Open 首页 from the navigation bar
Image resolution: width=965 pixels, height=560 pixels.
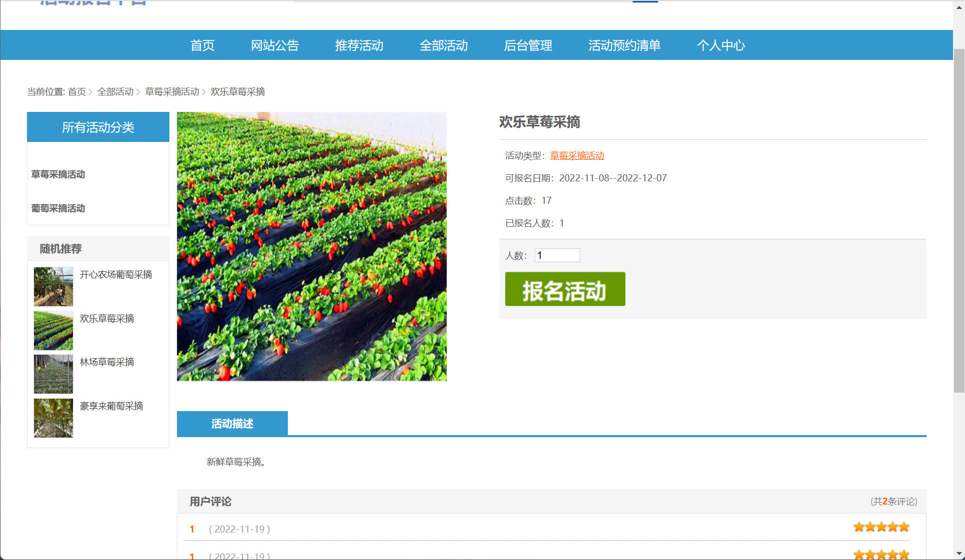coord(202,45)
